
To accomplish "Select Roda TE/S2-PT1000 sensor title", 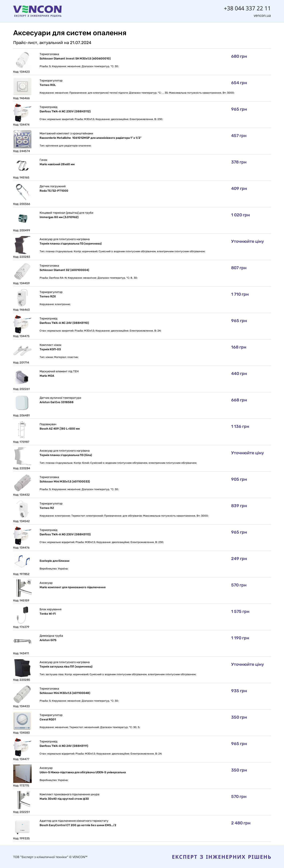I will click(54, 191).
